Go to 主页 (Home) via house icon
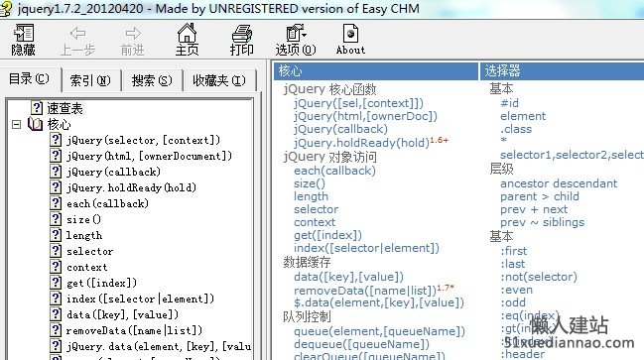The height and width of the screenshot is (360, 644). 187,33
